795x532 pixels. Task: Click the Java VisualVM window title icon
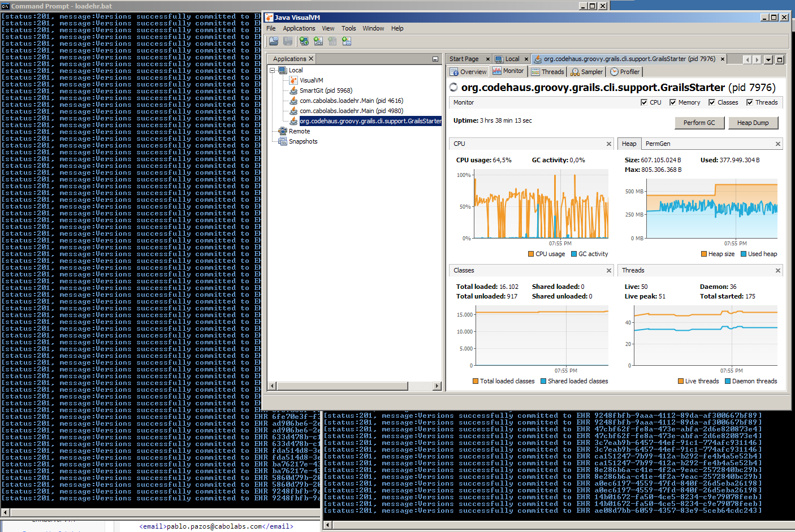270,18
